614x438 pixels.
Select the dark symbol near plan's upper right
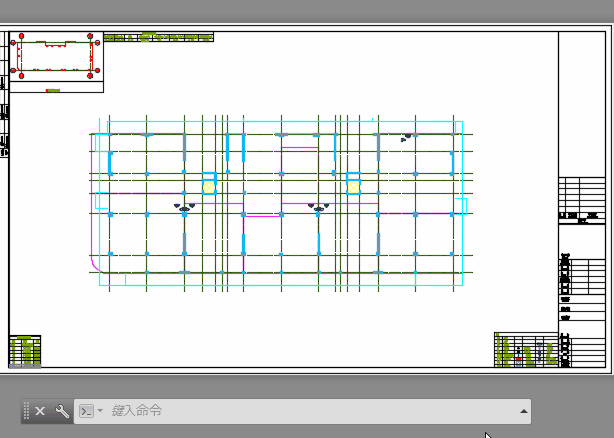click(406, 137)
